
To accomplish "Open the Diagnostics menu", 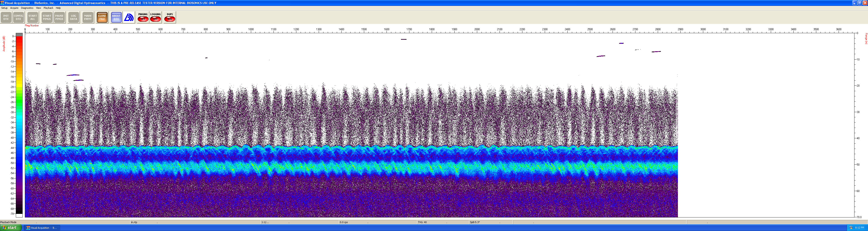I will pos(27,8).
